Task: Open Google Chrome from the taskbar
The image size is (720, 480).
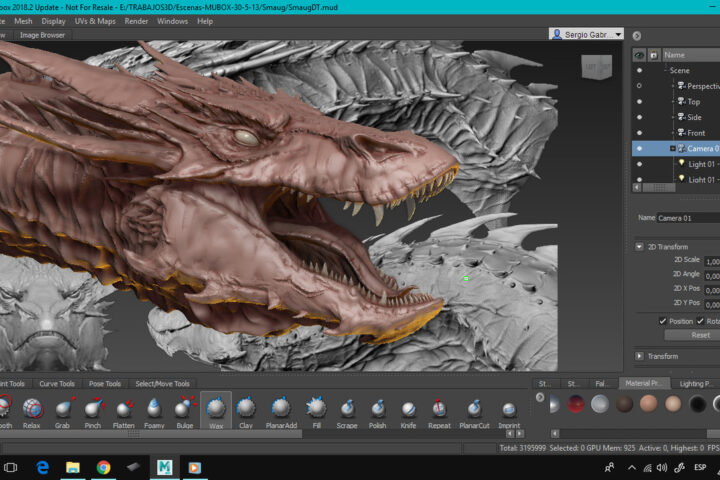Action: (x=103, y=468)
